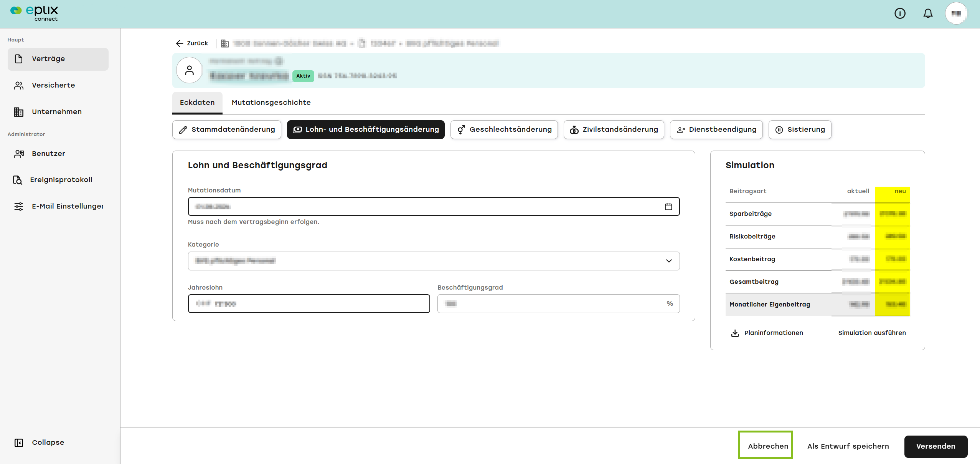Click the Aktiv status badge
The height and width of the screenshot is (464, 980).
pyautogui.click(x=303, y=76)
